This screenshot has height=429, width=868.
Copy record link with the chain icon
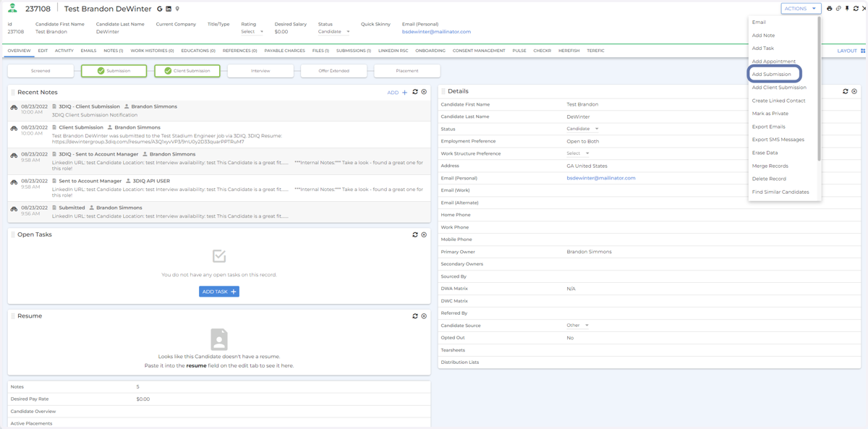tap(838, 9)
